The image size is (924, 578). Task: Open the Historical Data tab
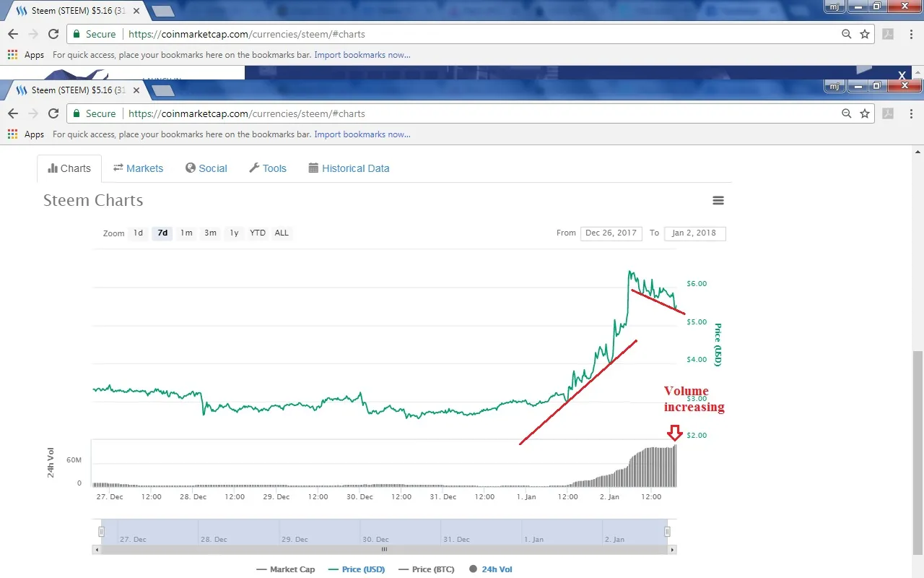pyautogui.click(x=349, y=168)
